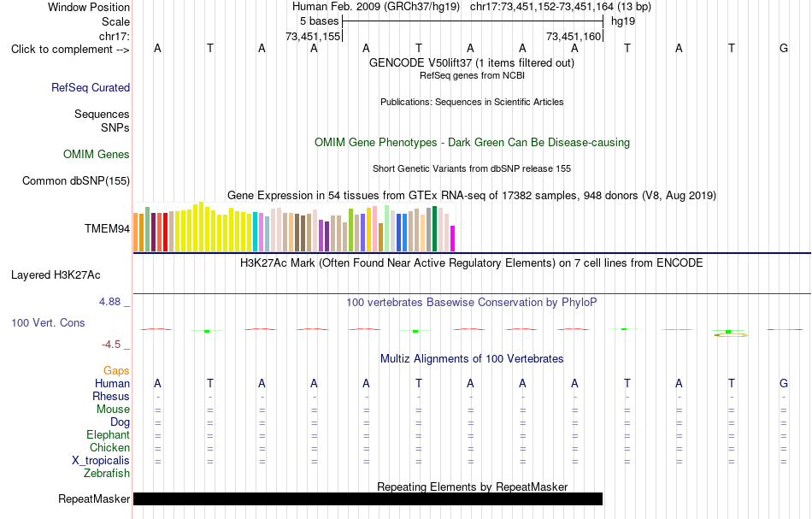Click the 'RefSeq genes from NCBI' title

[x=473, y=75]
